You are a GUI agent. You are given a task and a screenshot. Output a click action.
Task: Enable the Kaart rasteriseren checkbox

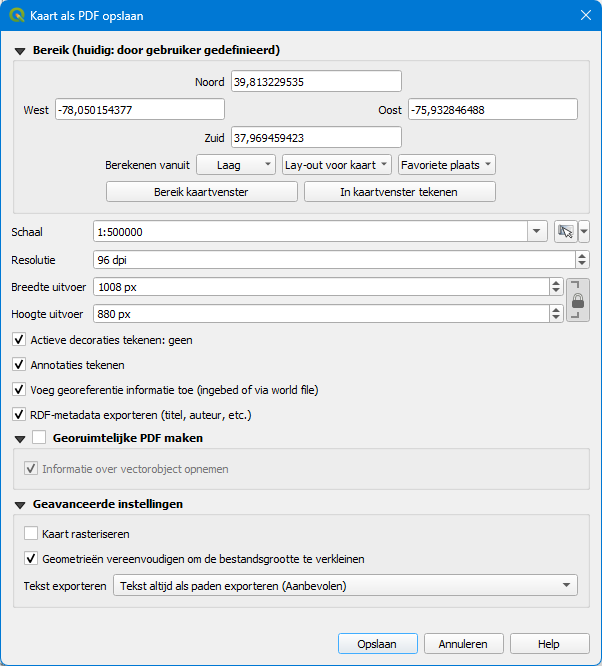click(x=31, y=534)
